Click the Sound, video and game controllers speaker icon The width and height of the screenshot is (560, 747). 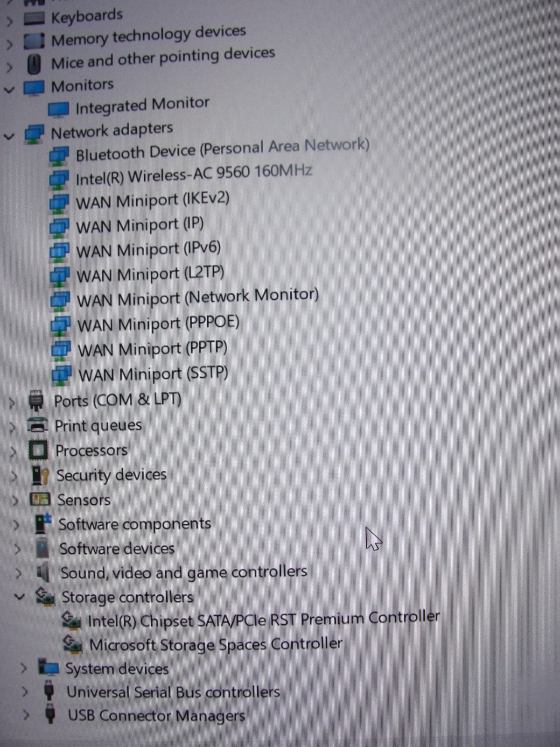click(43, 572)
